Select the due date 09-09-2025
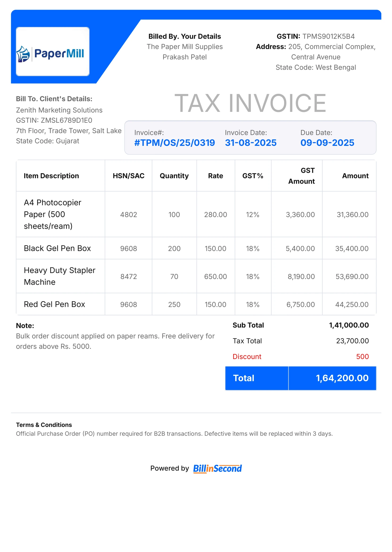Screen dimensions: 392x552 coord(327,143)
